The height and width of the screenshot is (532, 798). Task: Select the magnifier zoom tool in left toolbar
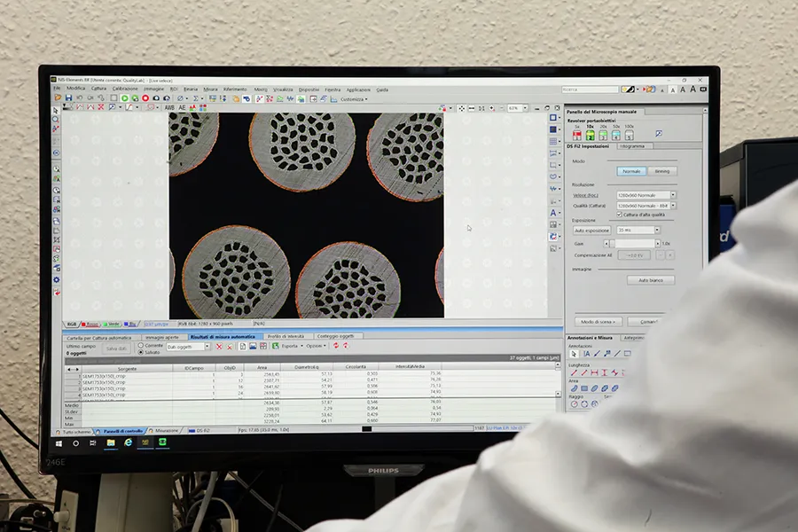[x=56, y=120]
